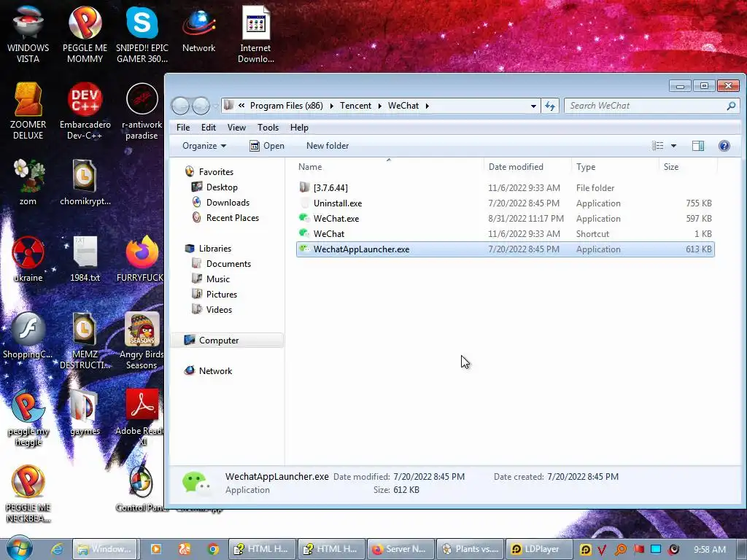747x560 pixels.
Task: Click the Explorer Forward navigation button
Action: (x=201, y=106)
